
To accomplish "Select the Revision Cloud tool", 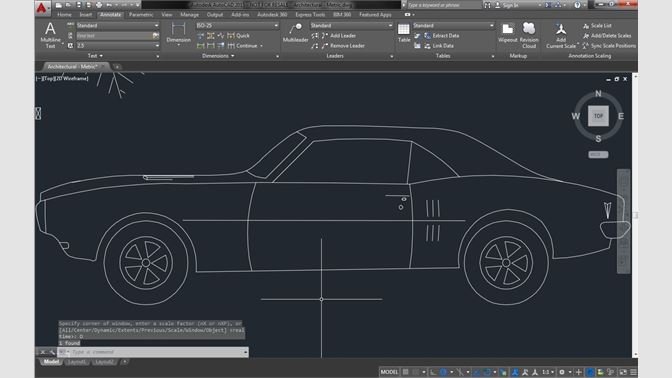I will point(529,35).
